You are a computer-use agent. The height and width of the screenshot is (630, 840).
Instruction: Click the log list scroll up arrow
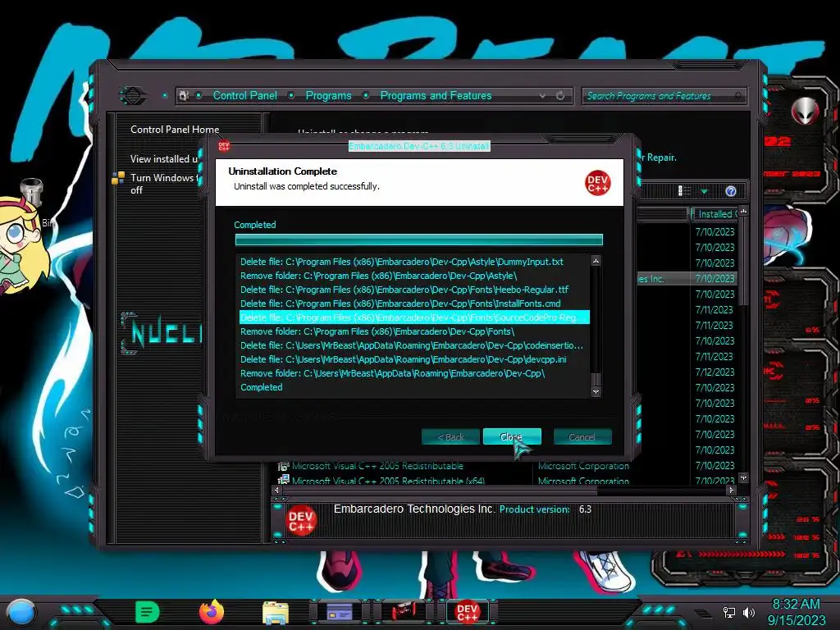[596, 261]
